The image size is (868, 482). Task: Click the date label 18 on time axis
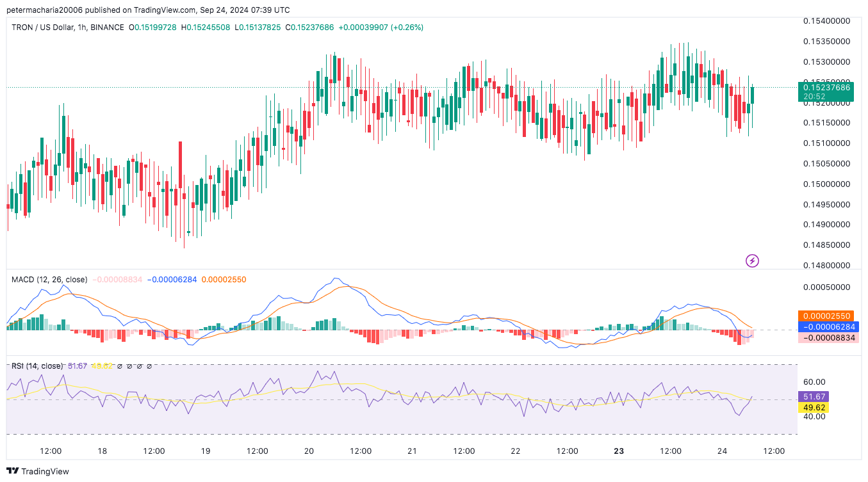[102, 451]
